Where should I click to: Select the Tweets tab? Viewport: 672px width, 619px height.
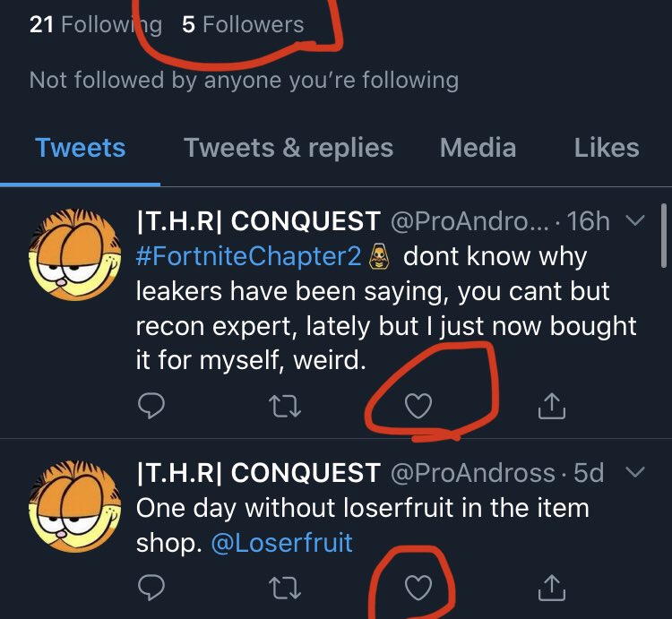81,148
